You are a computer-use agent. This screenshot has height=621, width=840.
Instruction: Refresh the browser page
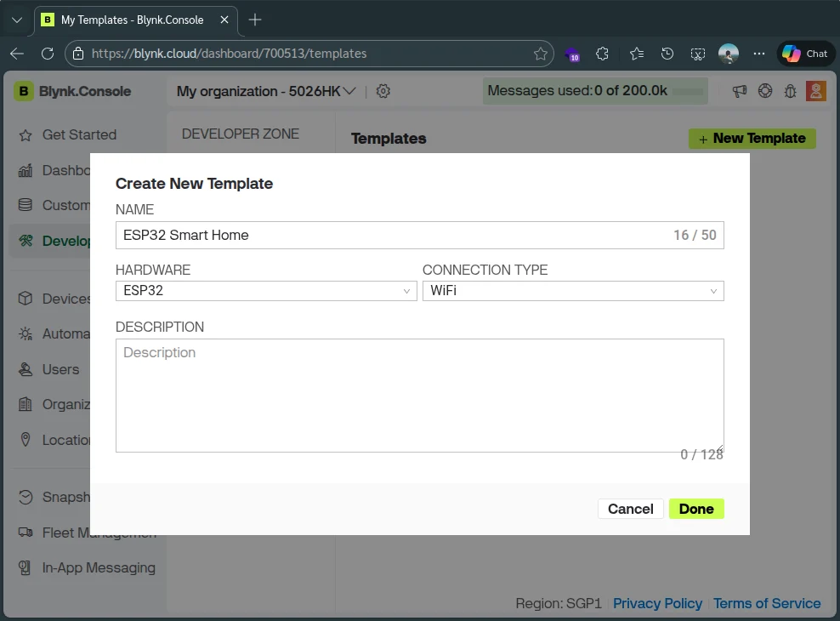coord(48,54)
